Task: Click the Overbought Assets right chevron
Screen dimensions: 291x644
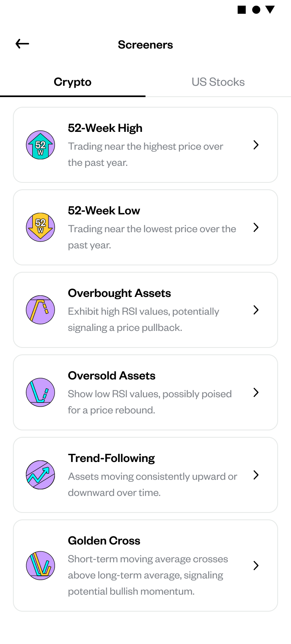Action: tap(256, 310)
